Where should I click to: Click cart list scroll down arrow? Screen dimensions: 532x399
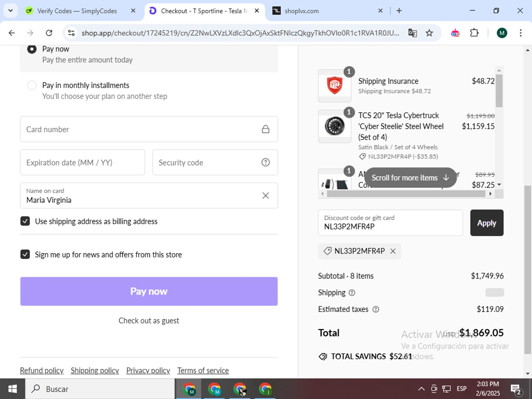tap(499, 185)
